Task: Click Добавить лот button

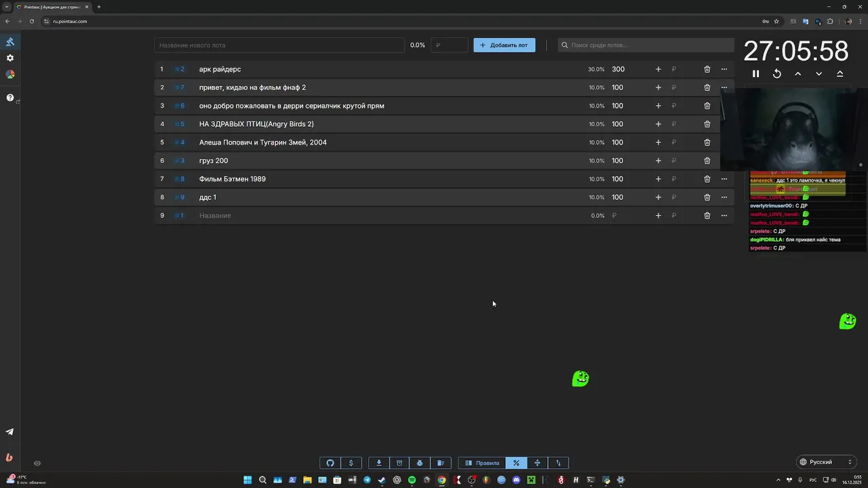Action: point(505,45)
